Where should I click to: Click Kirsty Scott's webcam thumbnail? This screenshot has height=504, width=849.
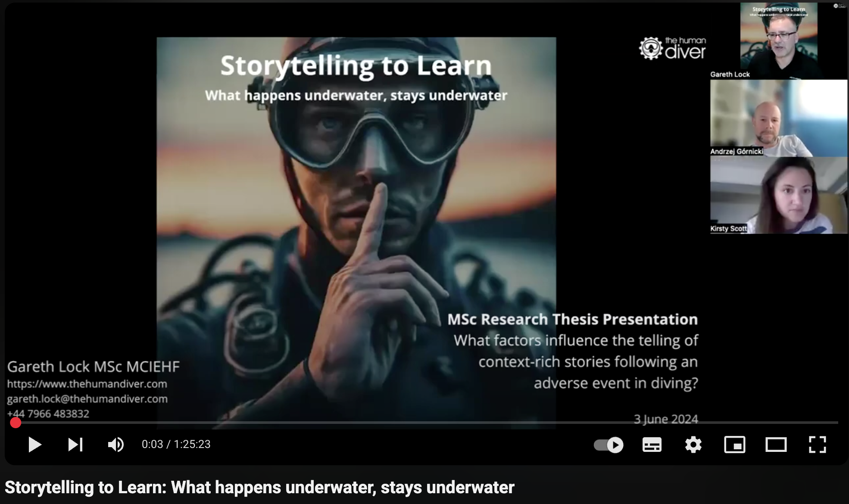click(778, 195)
